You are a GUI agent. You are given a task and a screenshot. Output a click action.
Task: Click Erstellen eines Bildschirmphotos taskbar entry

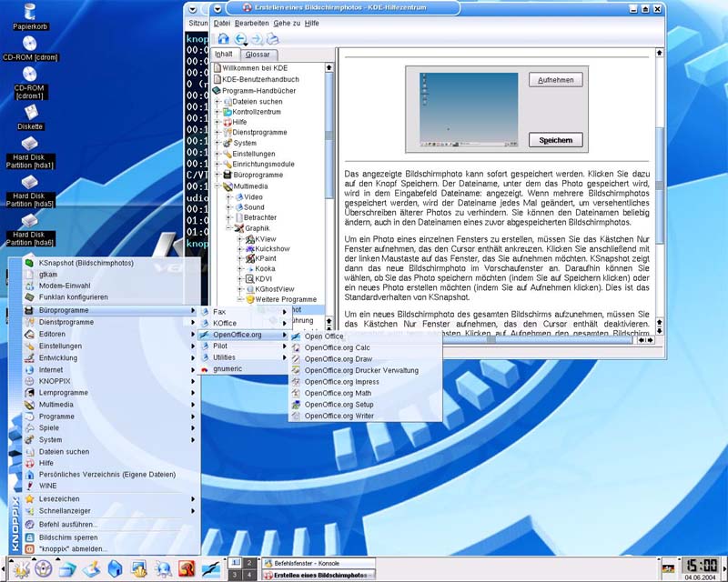(x=318, y=575)
